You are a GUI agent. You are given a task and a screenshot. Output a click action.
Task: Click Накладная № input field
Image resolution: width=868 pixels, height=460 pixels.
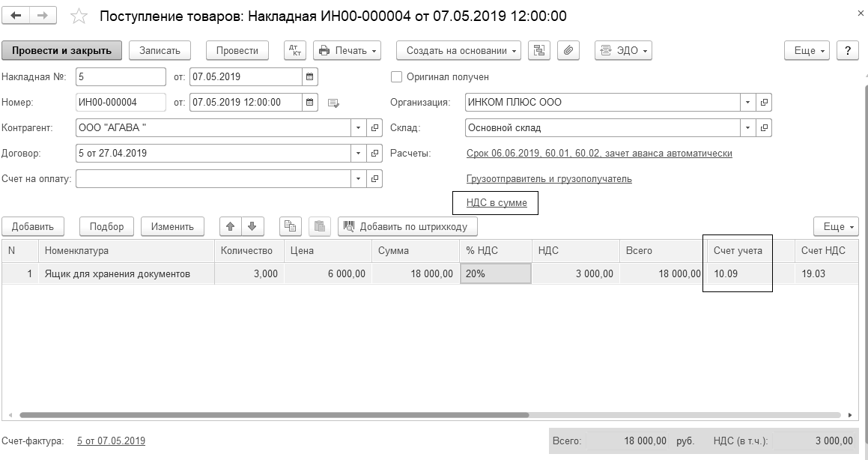[x=121, y=77]
